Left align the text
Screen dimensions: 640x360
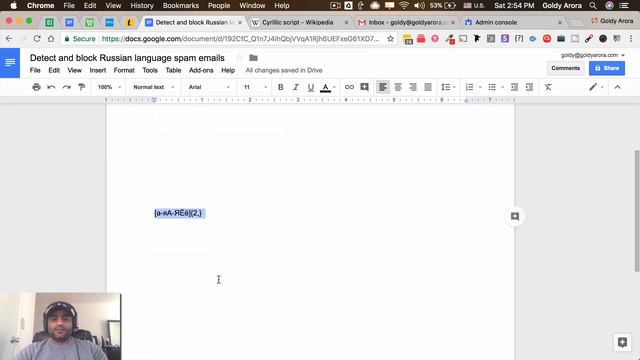(383, 87)
